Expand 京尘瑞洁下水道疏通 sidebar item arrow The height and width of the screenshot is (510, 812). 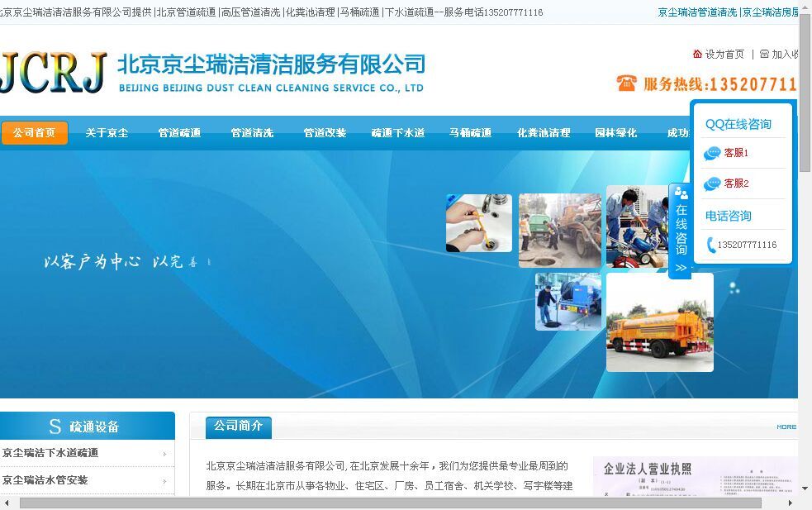click(164, 454)
